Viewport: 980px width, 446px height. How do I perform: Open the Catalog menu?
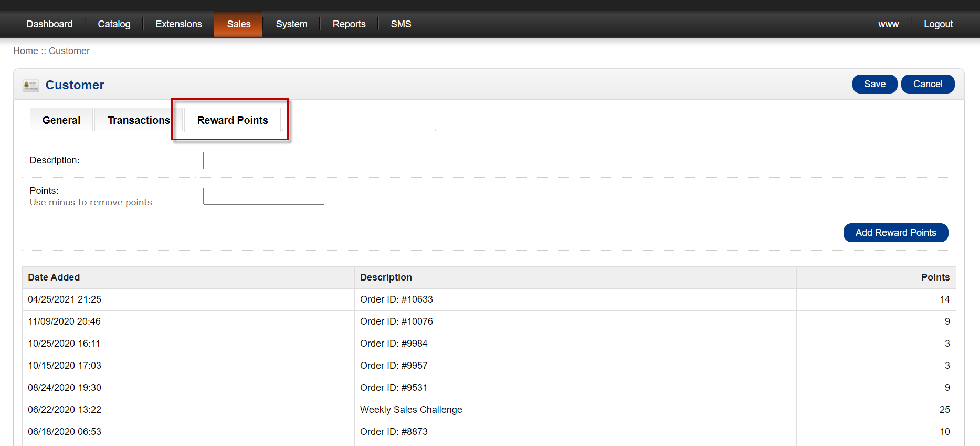[x=114, y=24]
